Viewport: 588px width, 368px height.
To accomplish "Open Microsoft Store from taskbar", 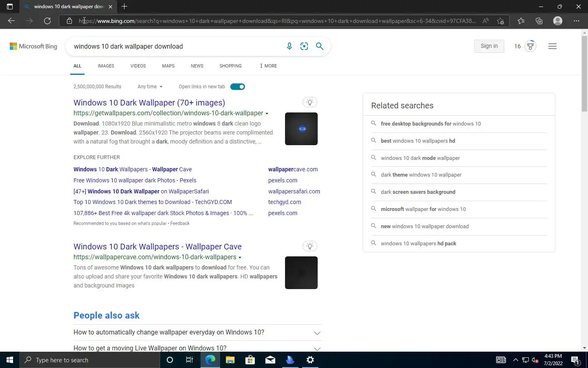I will pos(250,360).
